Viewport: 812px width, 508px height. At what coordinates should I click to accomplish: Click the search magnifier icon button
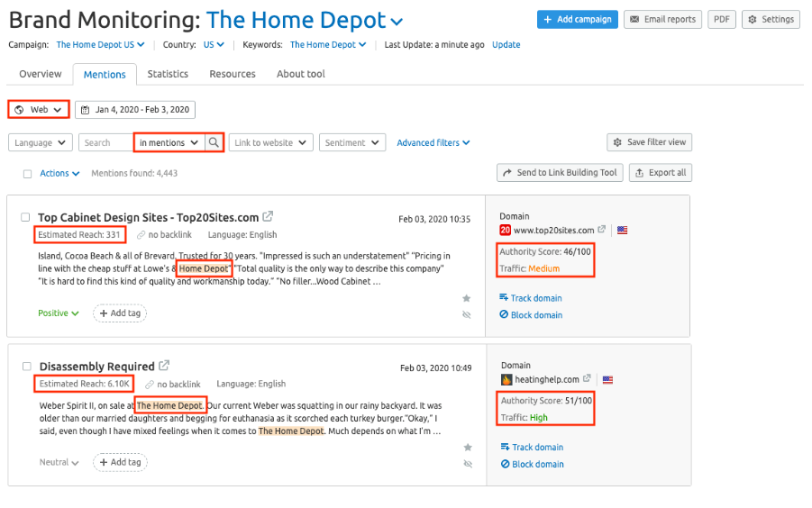(214, 142)
